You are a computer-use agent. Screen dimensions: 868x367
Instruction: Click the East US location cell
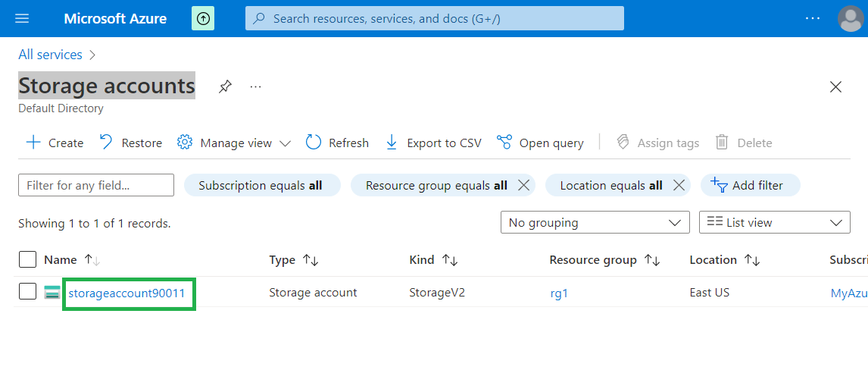coord(710,292)
